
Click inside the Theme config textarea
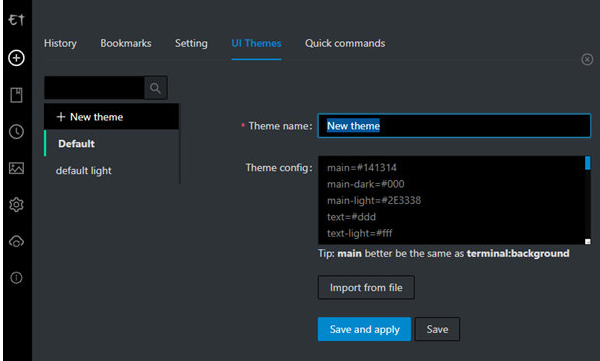(x=454, y=200)
